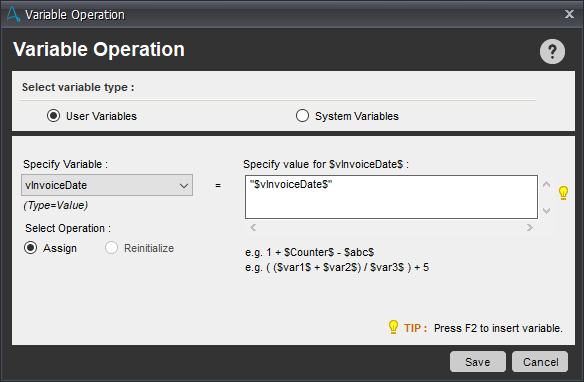Click the left arrow of horizontal scrollbar
The image size is (584, 382).
(253, 227)
